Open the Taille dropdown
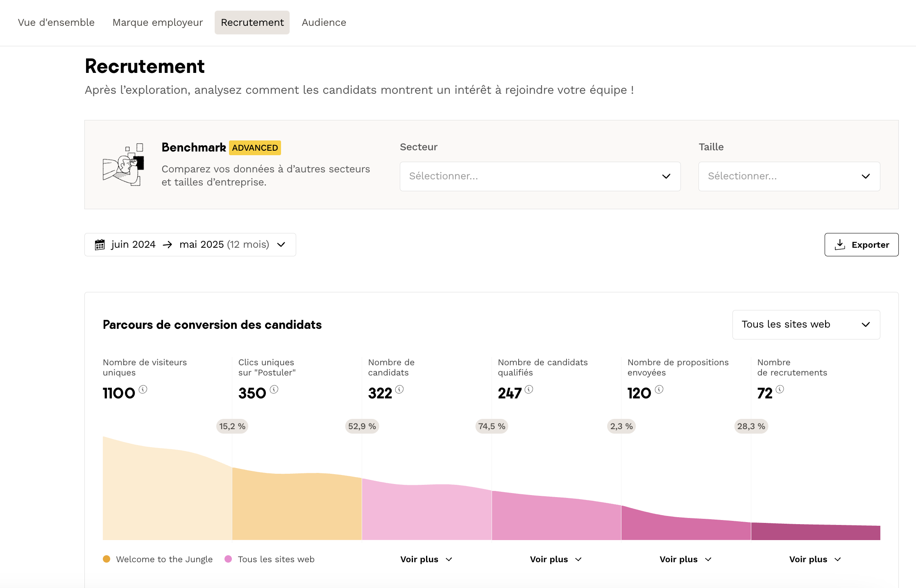 point(789,176)
